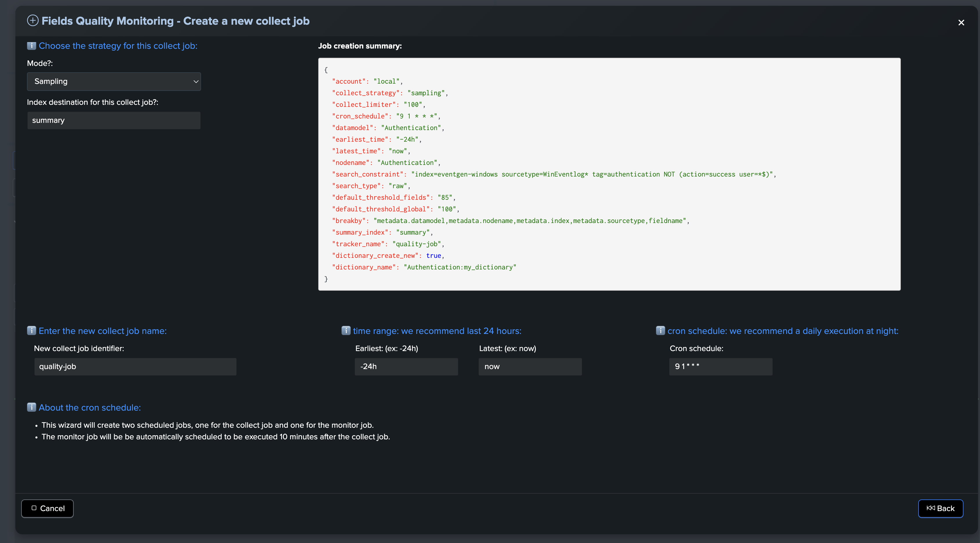Image resolution: width=980 pixels, height=543 pixels.
Task: Click the 'Index destination for this collect job?' label
Action: (93, 102)
